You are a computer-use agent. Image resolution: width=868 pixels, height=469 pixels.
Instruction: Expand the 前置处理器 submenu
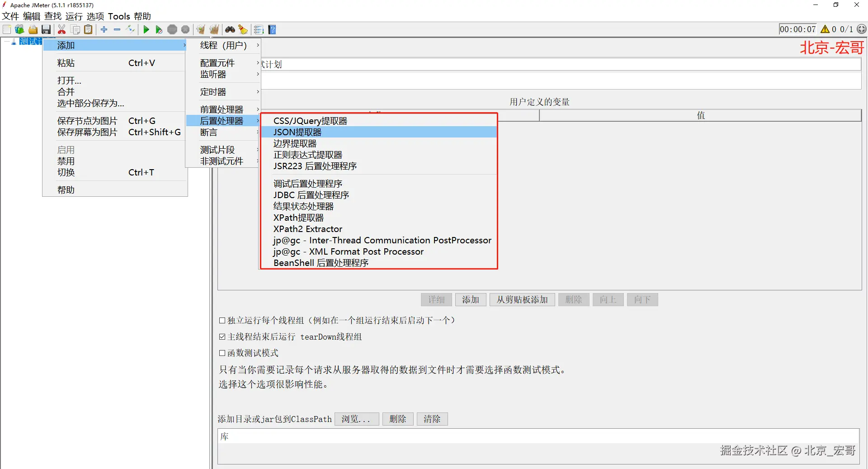click(224, 109)
